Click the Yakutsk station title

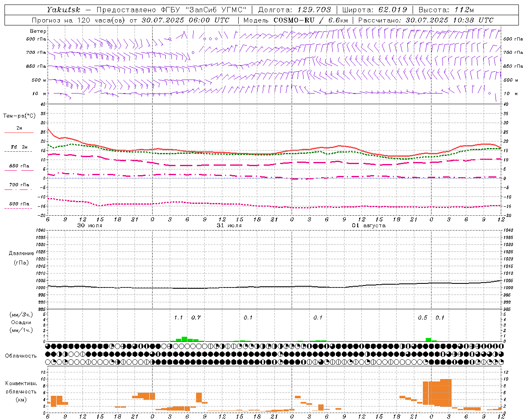[63, 10]
